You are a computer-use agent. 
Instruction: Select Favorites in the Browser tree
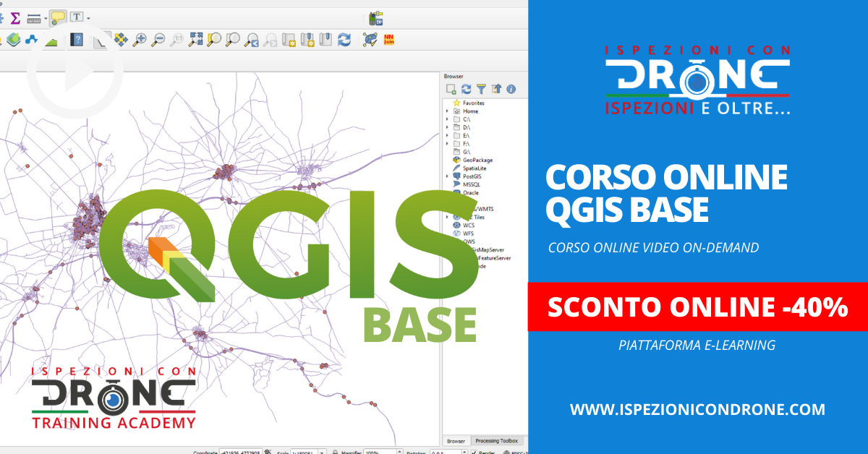pyautogui.click(x=474, y=103)
